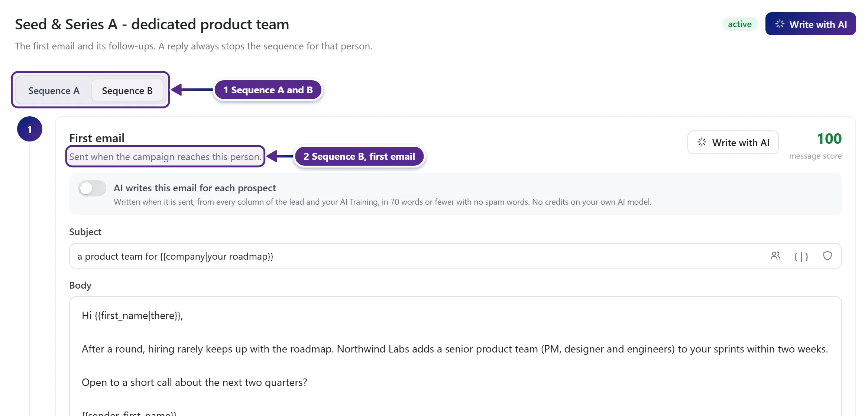868x416 pixels.
Task: Click the active status badge
Action: click(739, 24)
